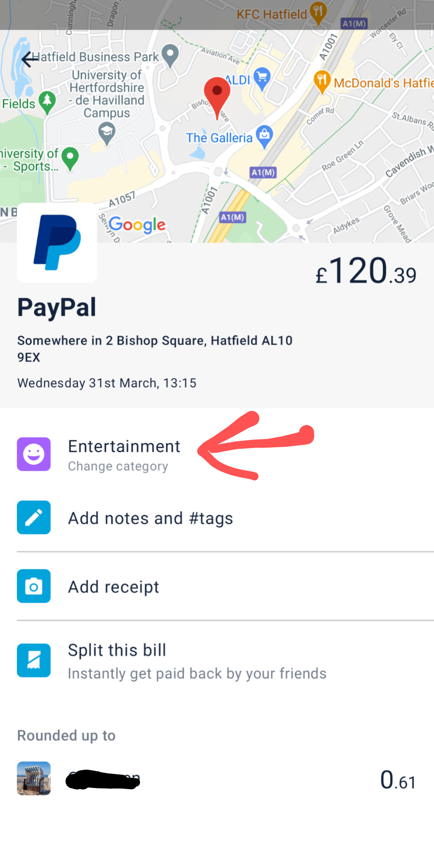The width and height of the screenshot is (434, 868).
Task: Tap The Galleria shopping marker
Action: tap(265, 136)
